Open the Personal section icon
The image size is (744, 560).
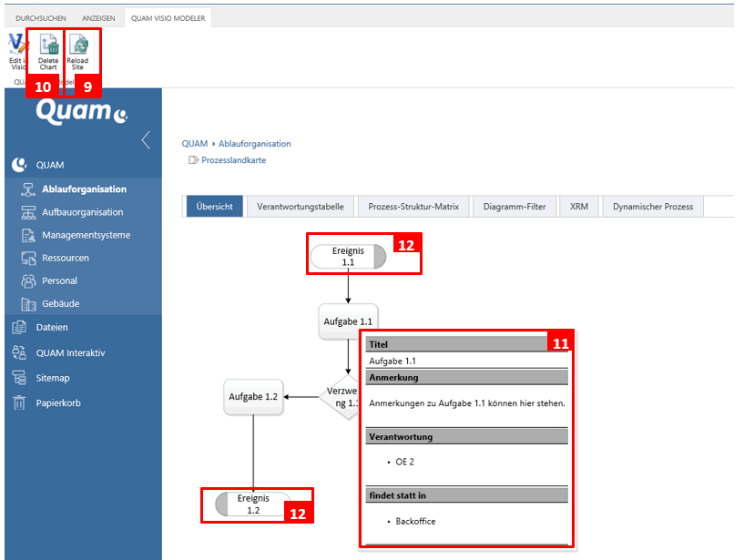tap(29, 280)
